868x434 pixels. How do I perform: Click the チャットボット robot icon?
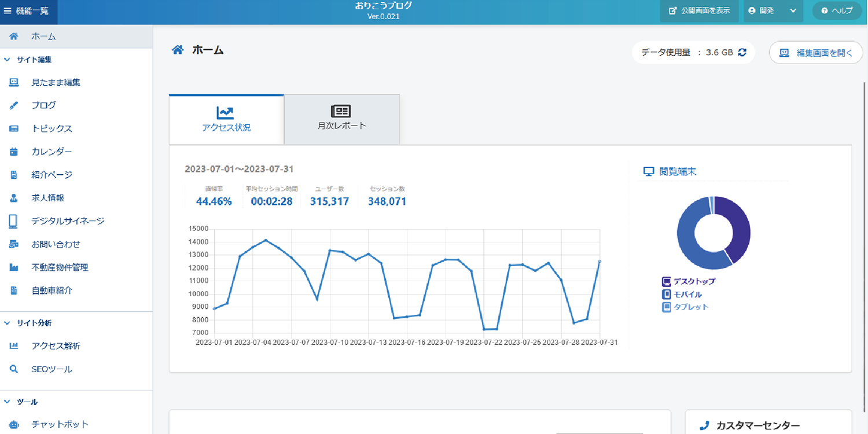click(x=14, y=424)
